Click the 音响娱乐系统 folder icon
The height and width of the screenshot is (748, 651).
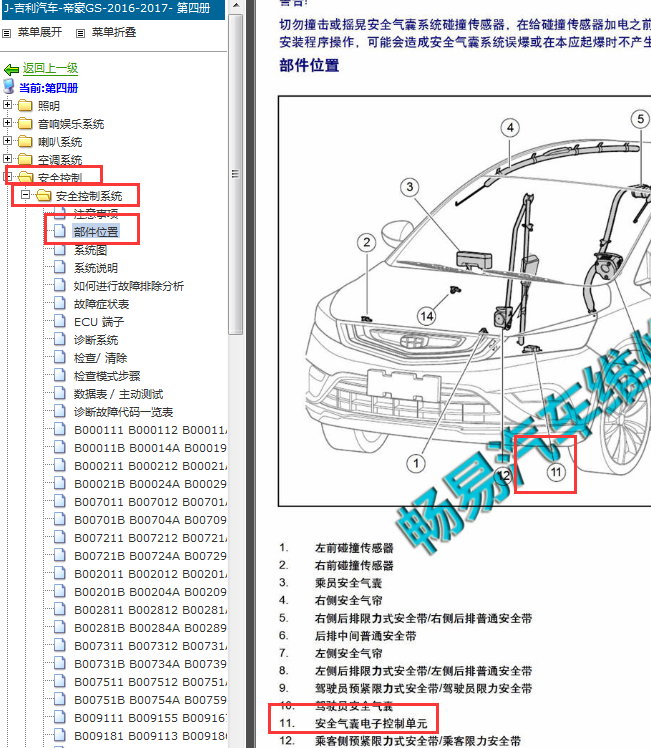pos(25,124)
